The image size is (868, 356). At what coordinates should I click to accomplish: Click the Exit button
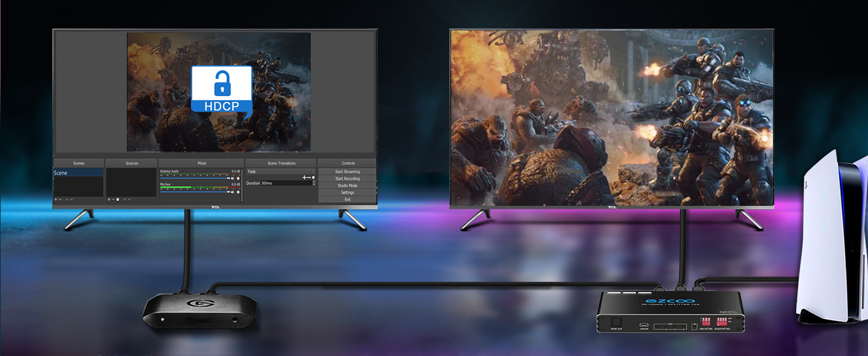[347, 199]
